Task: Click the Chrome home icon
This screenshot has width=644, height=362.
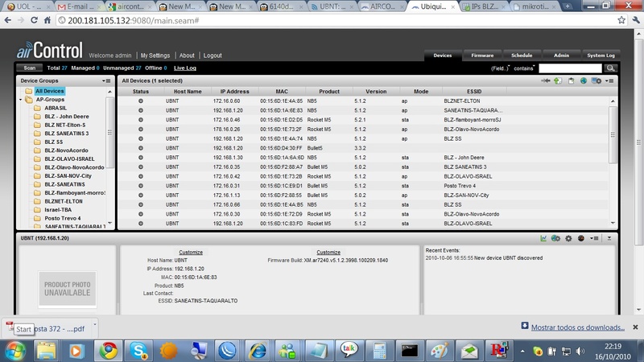Action: tap(47, 20)
